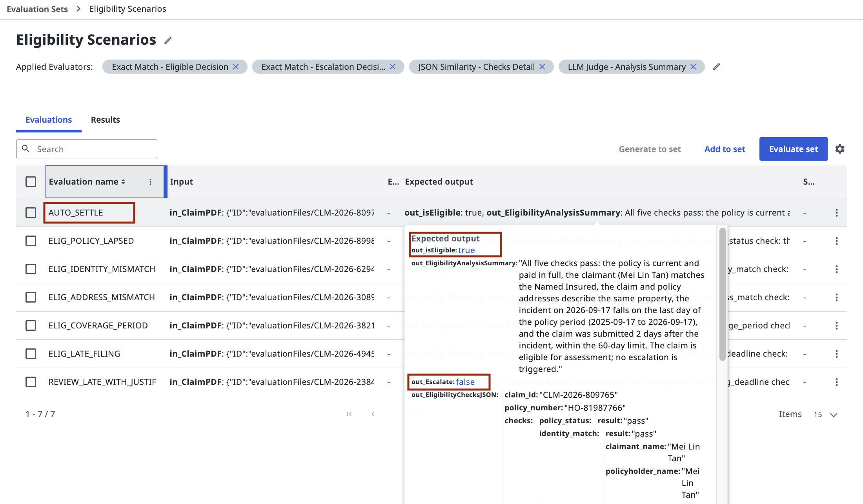The width and height of the screenshot is (863, 504).
Task: Select the ELIG_LATE_FILING evaluation name
Action: (84, 354)
